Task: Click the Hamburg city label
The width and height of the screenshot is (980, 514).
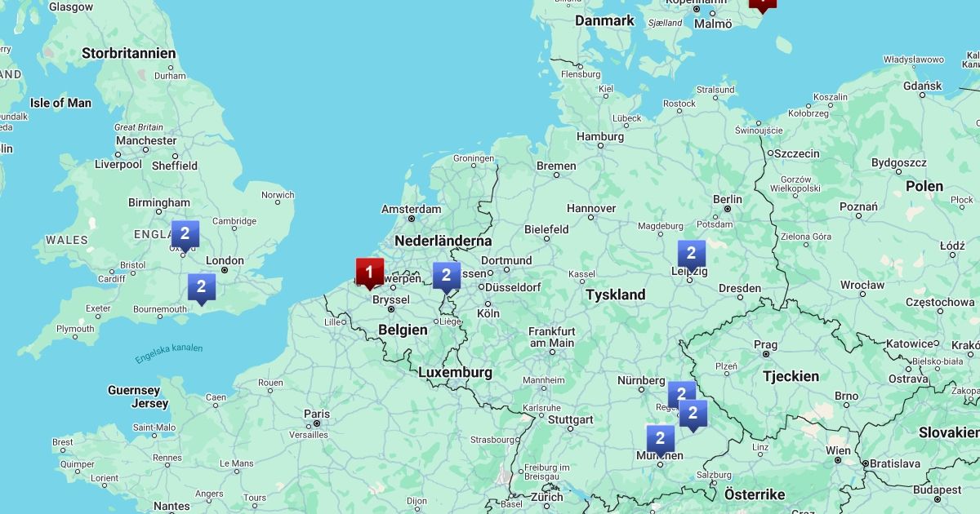Action: coord(600,136)
